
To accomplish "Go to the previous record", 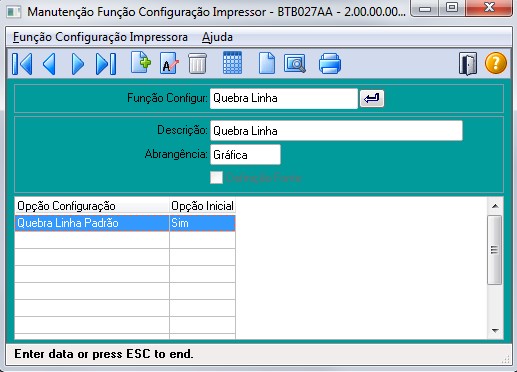I will pyautogui.click(x=49, y=63).
